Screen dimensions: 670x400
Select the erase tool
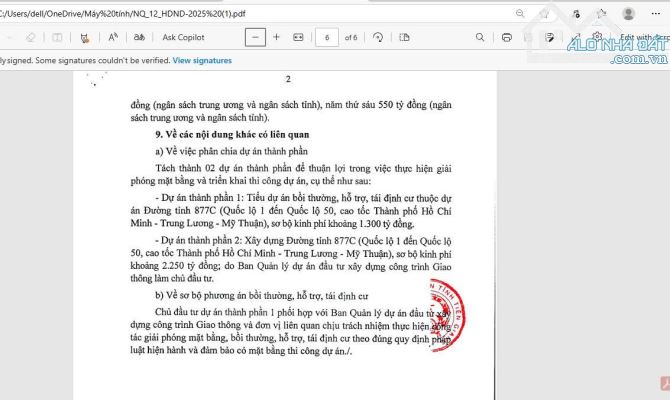[x=29, y=37]
